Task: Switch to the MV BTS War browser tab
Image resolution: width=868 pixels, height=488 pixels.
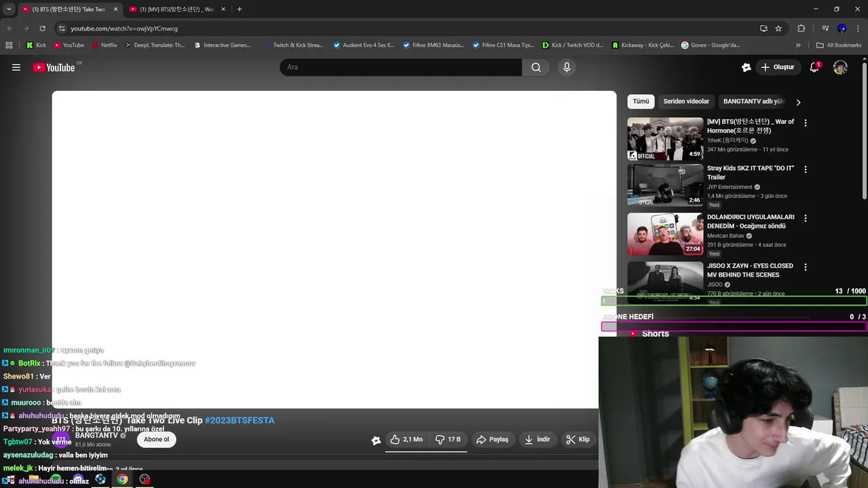Action: click(x=177, y=9)
